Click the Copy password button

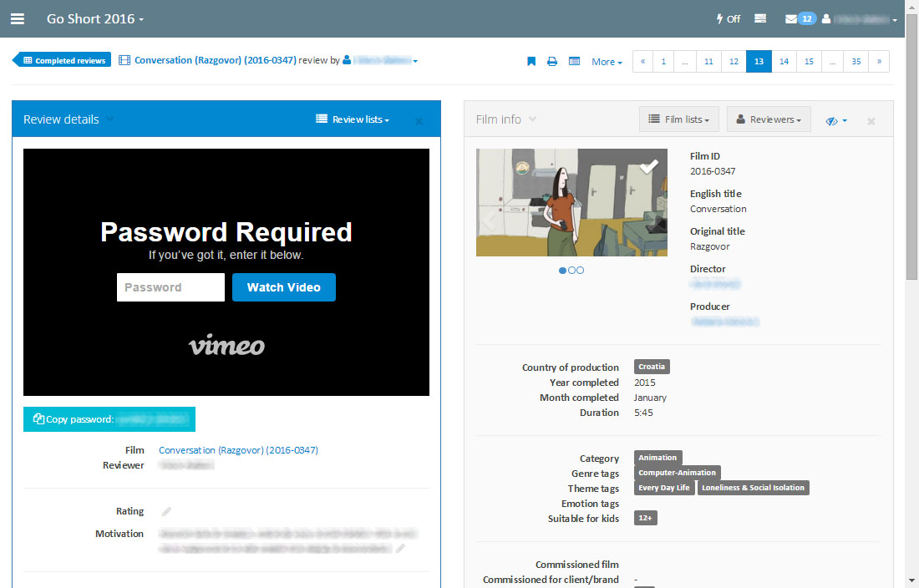[x=109, y=419]
